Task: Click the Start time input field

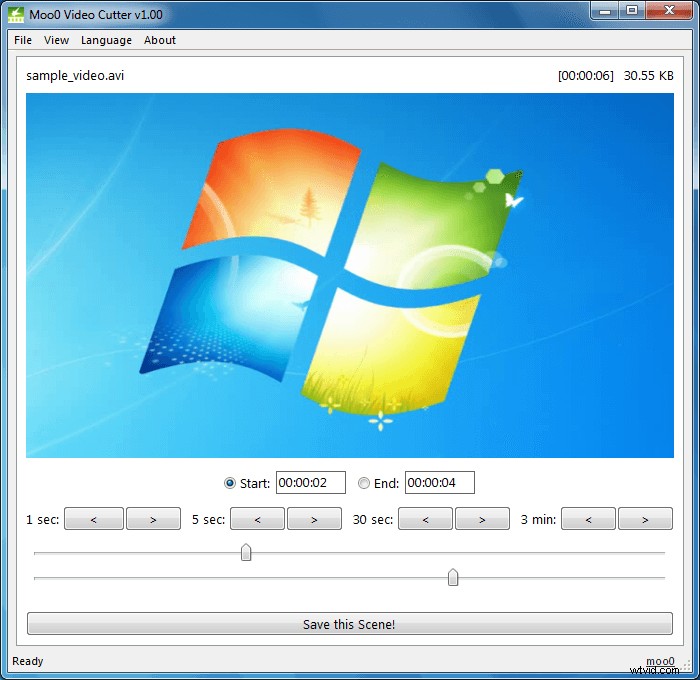Action: tap(311, 483)
